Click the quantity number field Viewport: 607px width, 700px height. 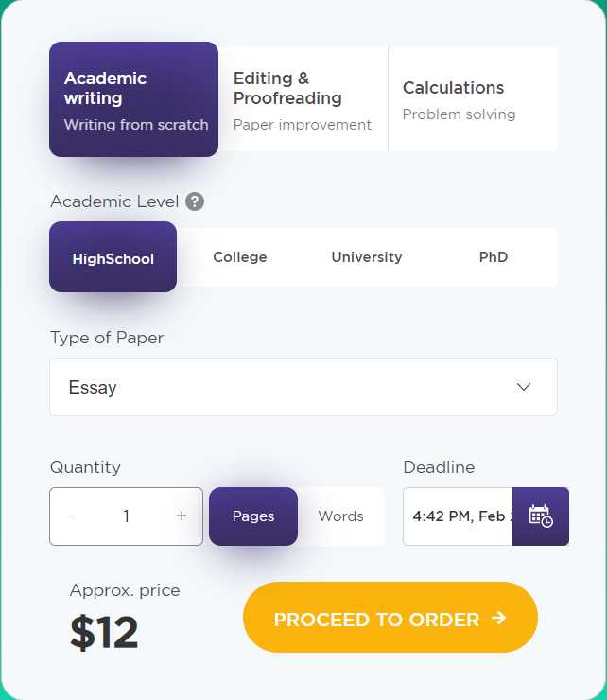[x=127, y=516]
